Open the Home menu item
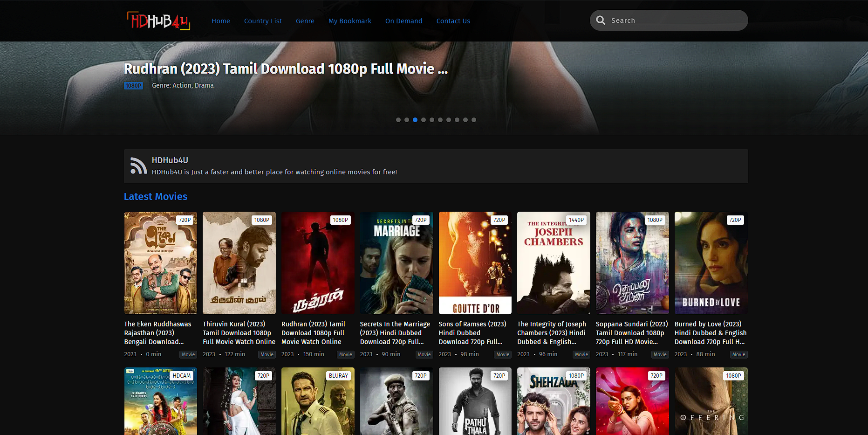Viewport: 868px width, 435px height. [221, 21]
